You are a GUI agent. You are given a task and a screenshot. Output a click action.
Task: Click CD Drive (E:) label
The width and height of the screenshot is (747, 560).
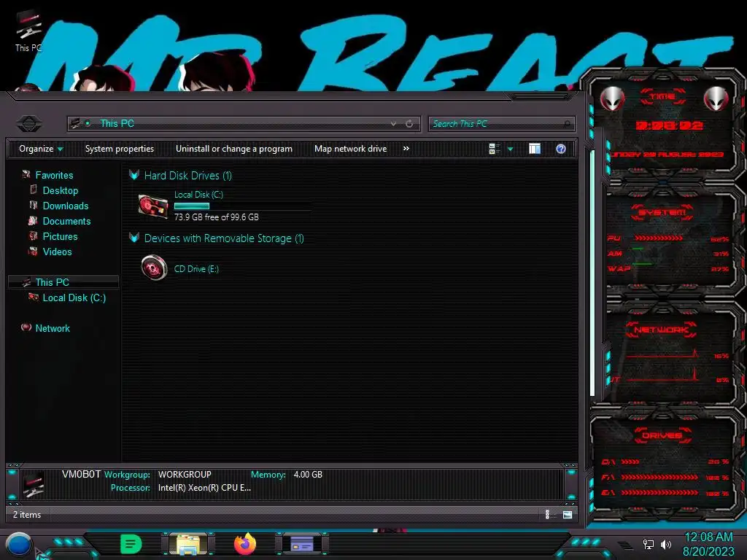pyautogui.click(x=196, y=269)
